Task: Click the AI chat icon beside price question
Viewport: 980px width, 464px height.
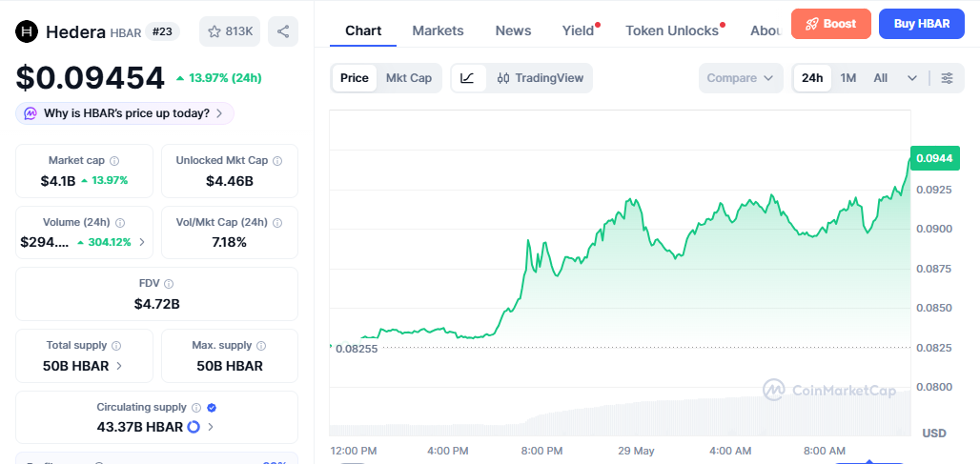Action: click(30, 113)
